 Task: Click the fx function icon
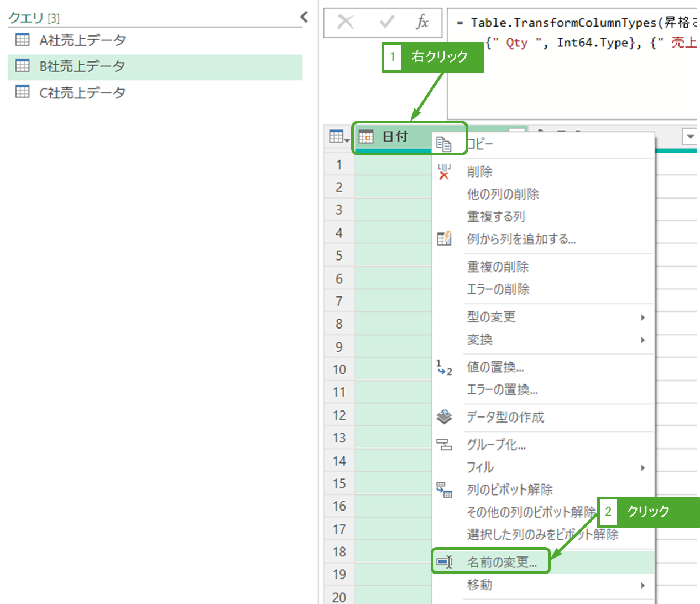pyautogui.click(x=422, y=22)
